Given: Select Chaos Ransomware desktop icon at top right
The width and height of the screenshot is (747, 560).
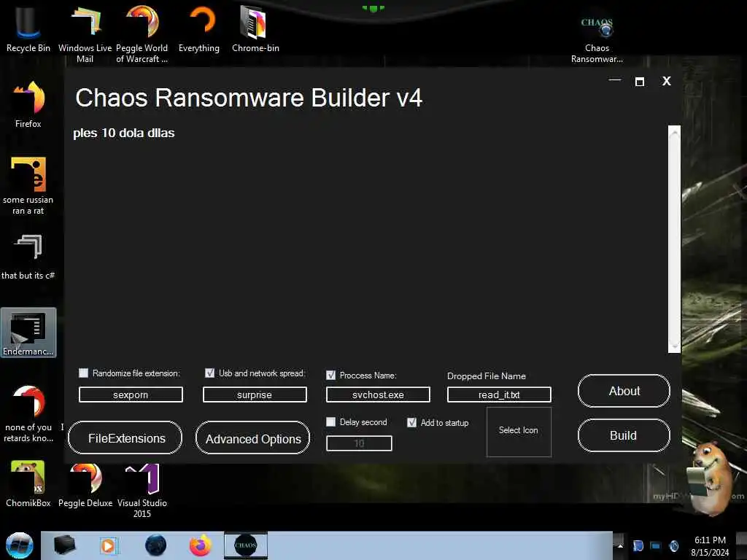Looking at the screenshot, I should pyautogui.click(x=597, y=40).
